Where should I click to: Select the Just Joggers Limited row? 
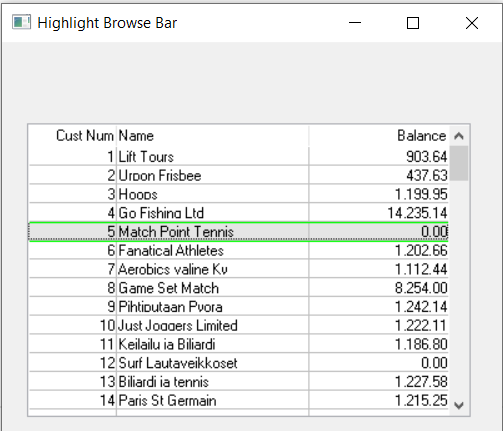click(239, 325)
